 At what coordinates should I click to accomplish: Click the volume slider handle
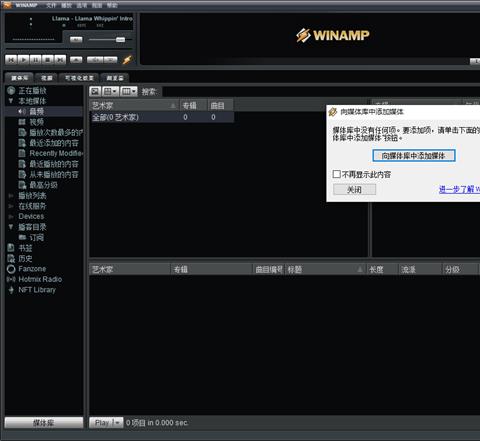point(120,40)
